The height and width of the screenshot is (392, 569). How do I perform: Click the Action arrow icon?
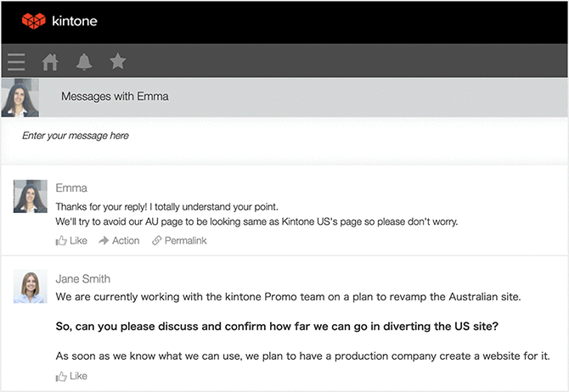click(x=104, y=241)
